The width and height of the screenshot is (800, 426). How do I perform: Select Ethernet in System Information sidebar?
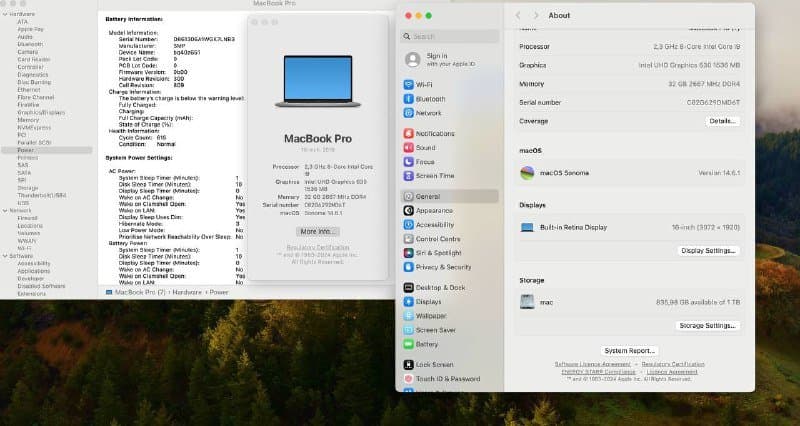tap(29, 90)
